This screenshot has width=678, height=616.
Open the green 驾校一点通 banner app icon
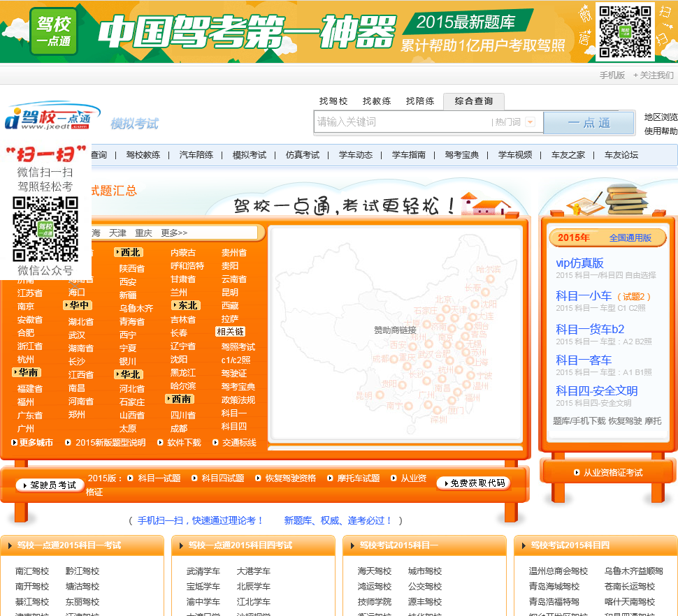(x=54, y=31)
